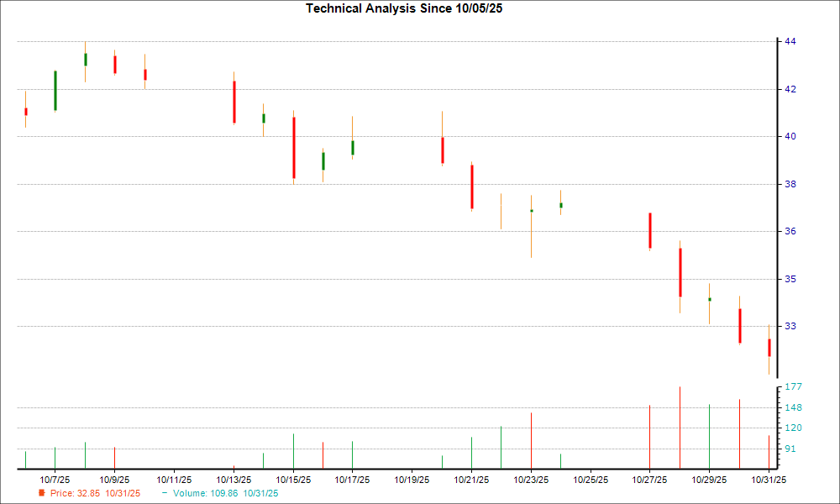840x504 pixels.
Task: Click the final red candlestick on 10/31/25
Action: coord(769,345)
